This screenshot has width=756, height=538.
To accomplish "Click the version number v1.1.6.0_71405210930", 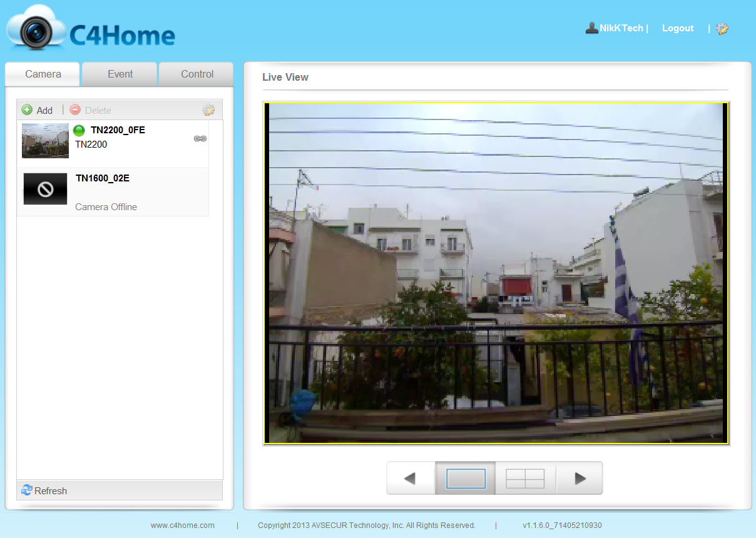I will (562, 525).
